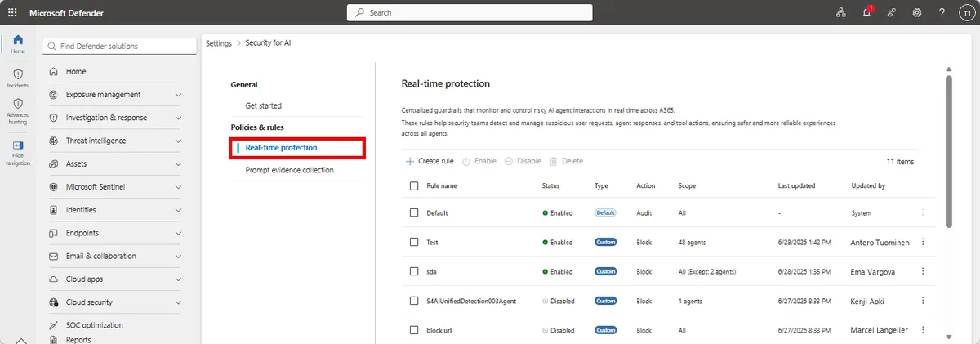Open the app launcher waffle icon
This screenshot has width=980, height=344.
(12, 13)
